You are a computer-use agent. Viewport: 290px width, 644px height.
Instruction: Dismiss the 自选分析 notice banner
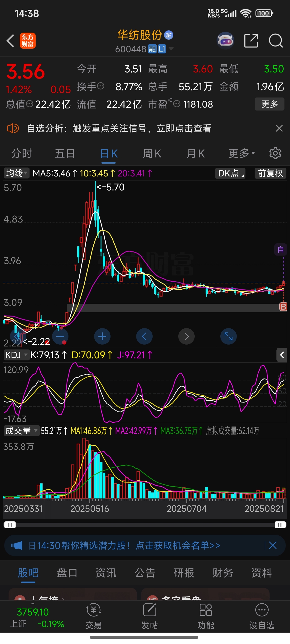[279, 128]
